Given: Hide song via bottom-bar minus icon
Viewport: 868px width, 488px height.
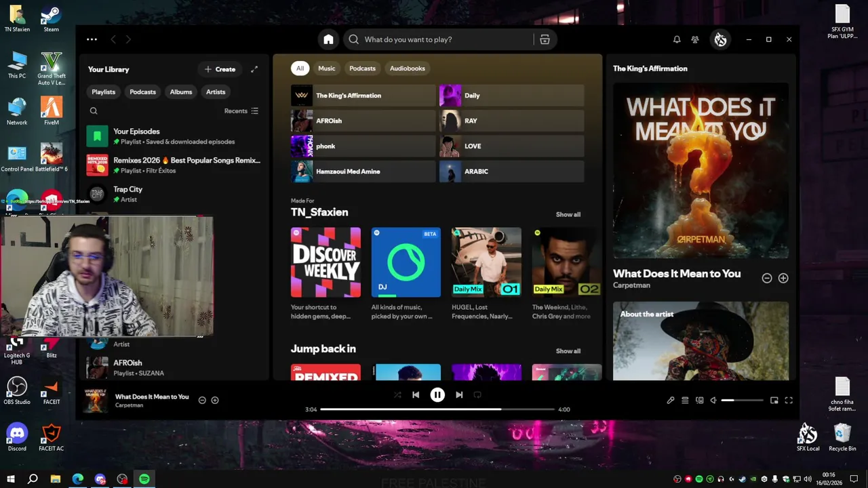Looking at the screenshot, I should 202,401.
